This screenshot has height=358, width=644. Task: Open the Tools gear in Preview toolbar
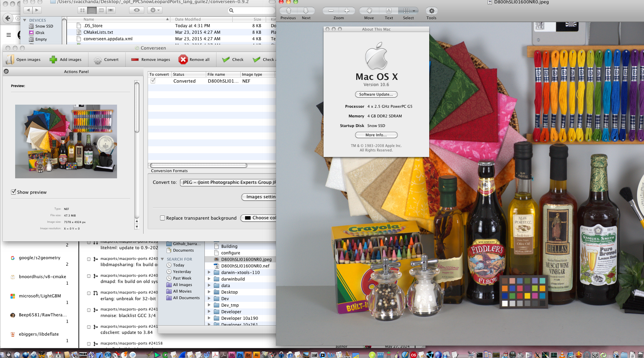pos(431,11)
